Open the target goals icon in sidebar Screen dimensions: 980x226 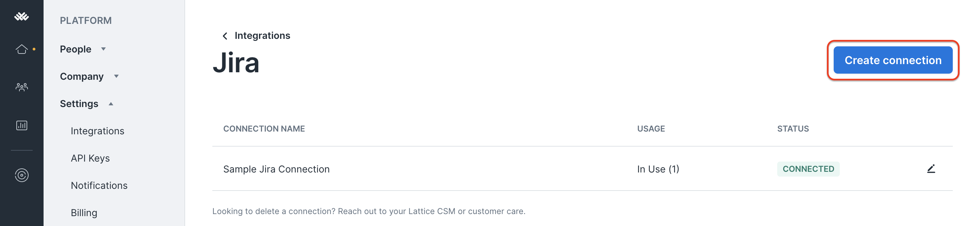[x=22, y=175]
